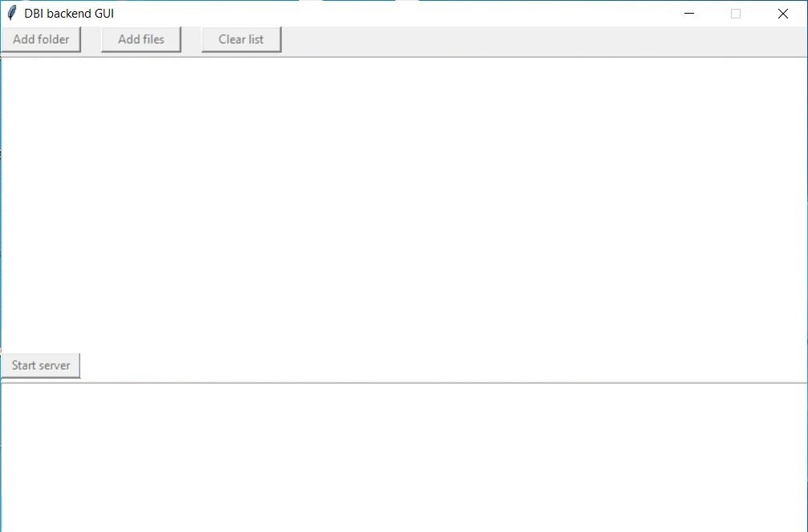Select the empty file list area
Viewport: 808px width, 532px height.
pyautogui.click(x=404, y=205)
